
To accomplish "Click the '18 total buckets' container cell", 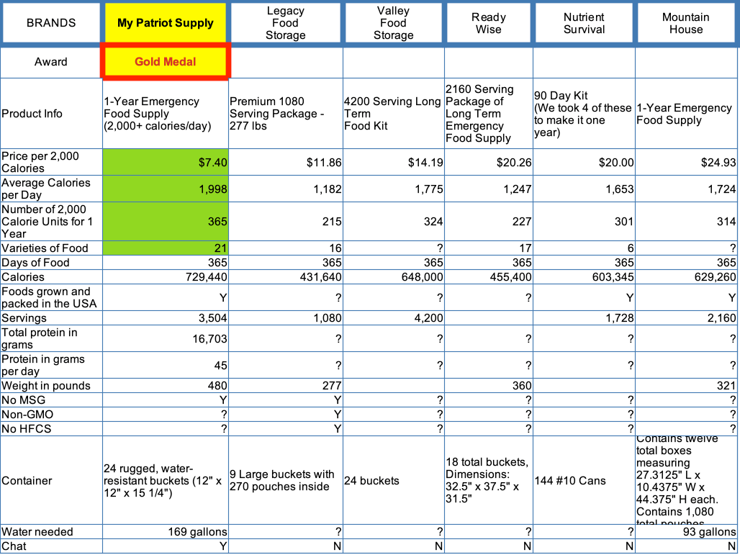I will (x=489, y=480).
